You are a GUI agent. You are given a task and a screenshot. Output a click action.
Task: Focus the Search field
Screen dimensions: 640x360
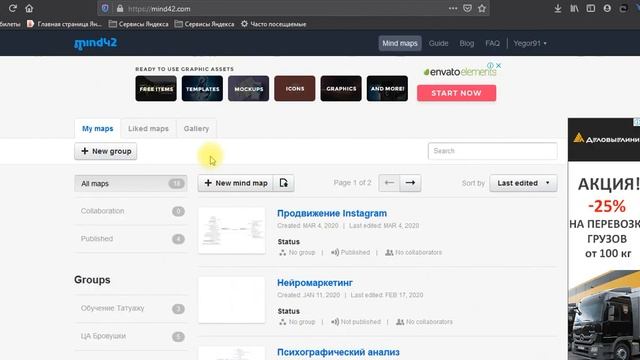[492, 151]
